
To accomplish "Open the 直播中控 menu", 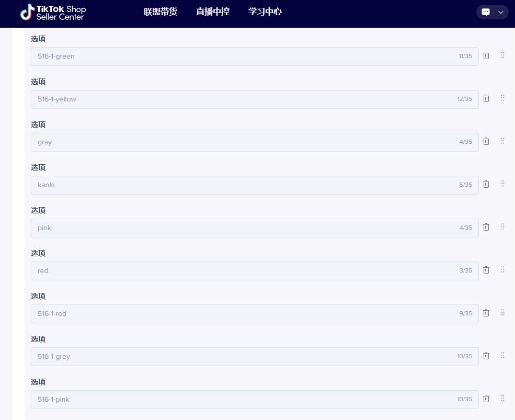I will point(213,12).
